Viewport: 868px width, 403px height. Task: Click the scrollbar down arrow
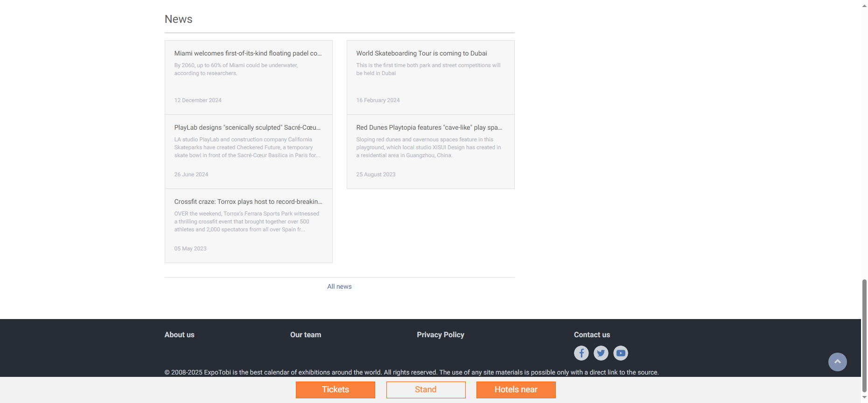(x=864, y=398)
